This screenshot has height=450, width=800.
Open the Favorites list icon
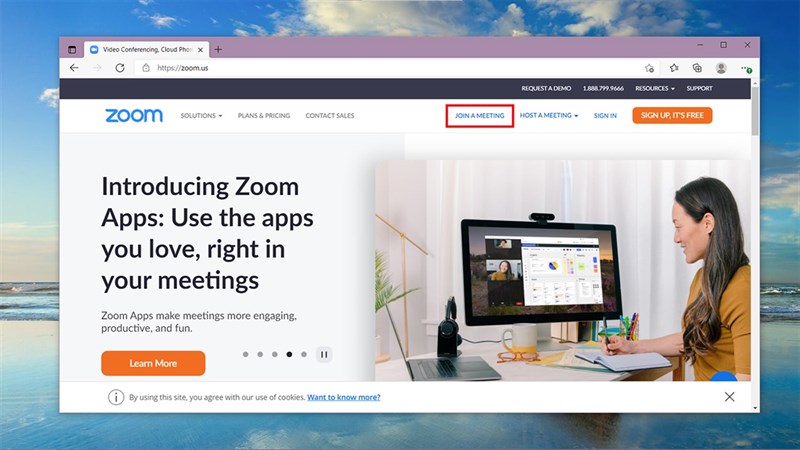(x=674, y=67)
